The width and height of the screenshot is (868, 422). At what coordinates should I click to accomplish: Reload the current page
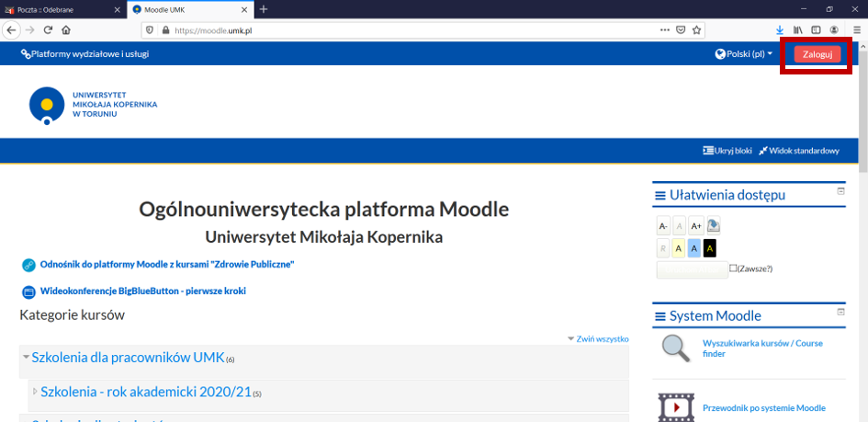[x=48, y=30]
